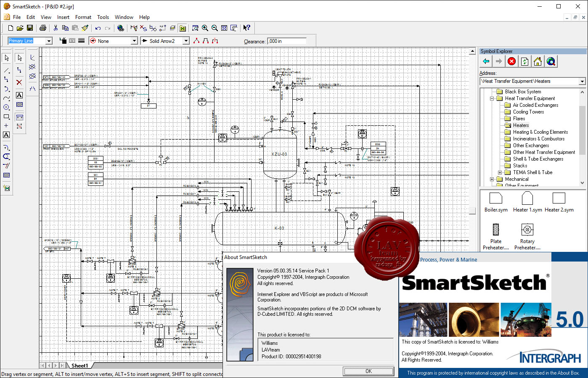The height and width of the screenshot is (378, 588).
Task: Toggle the second jumper connector style icon
Action: [206, 41]
